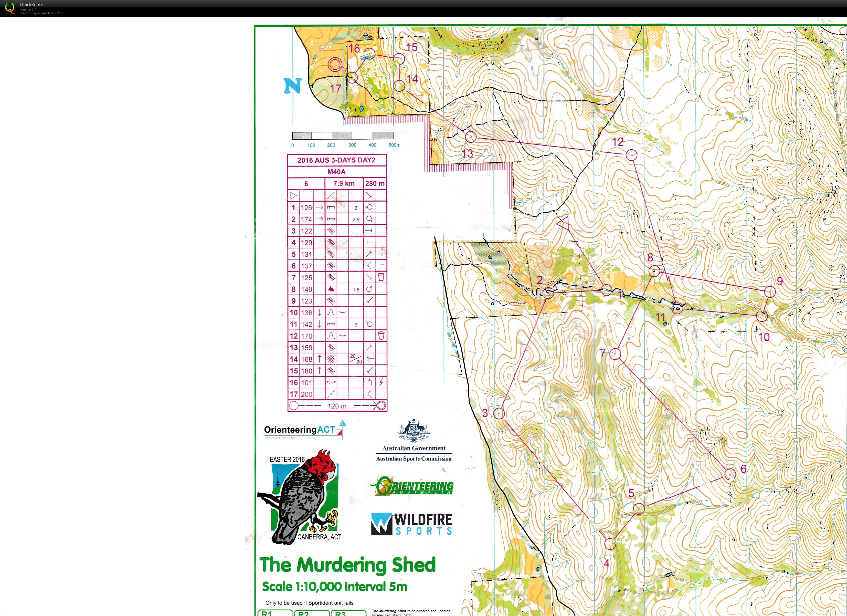Click control circle 9 on the map
847x616 pixels.
coord(770,292)
